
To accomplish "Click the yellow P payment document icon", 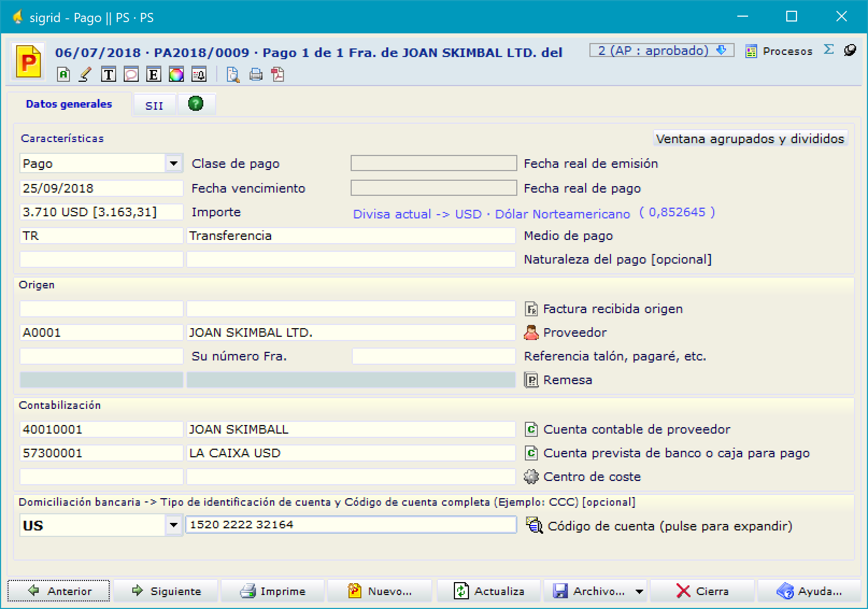I will click(29, 62).
